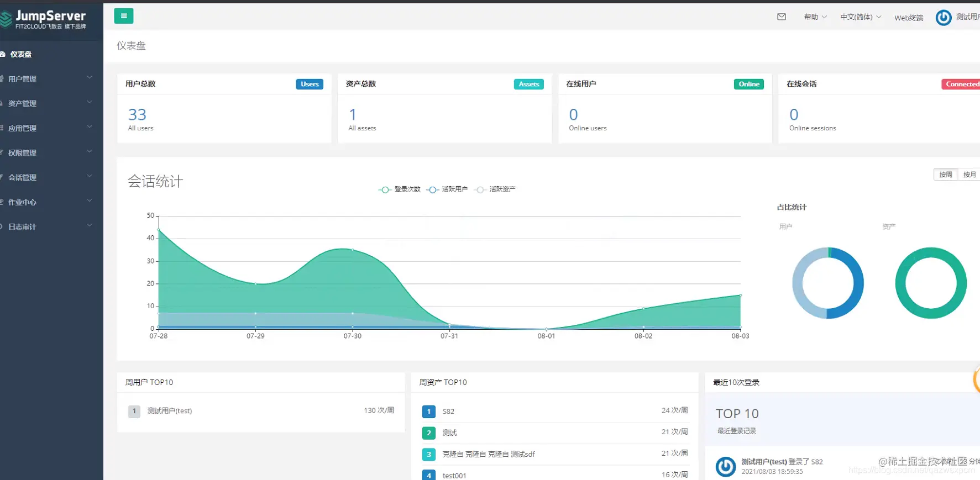Click the blue Users badge

click(310, 84)
